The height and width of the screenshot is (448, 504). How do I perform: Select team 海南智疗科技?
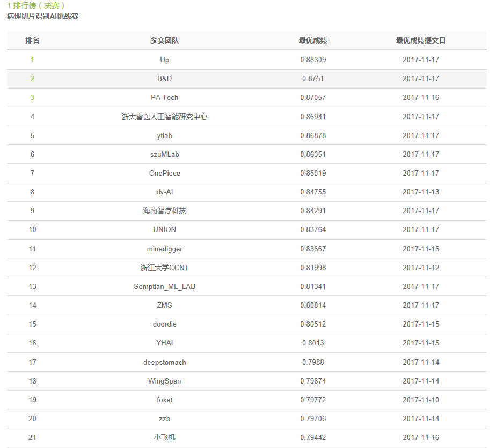[165, 211]
